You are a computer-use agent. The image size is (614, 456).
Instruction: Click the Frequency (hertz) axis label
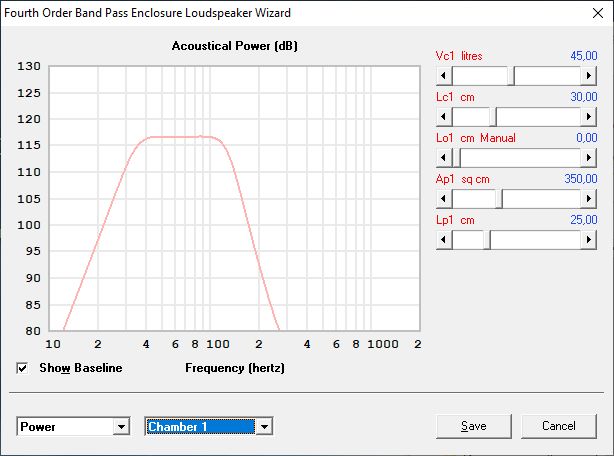235,368
